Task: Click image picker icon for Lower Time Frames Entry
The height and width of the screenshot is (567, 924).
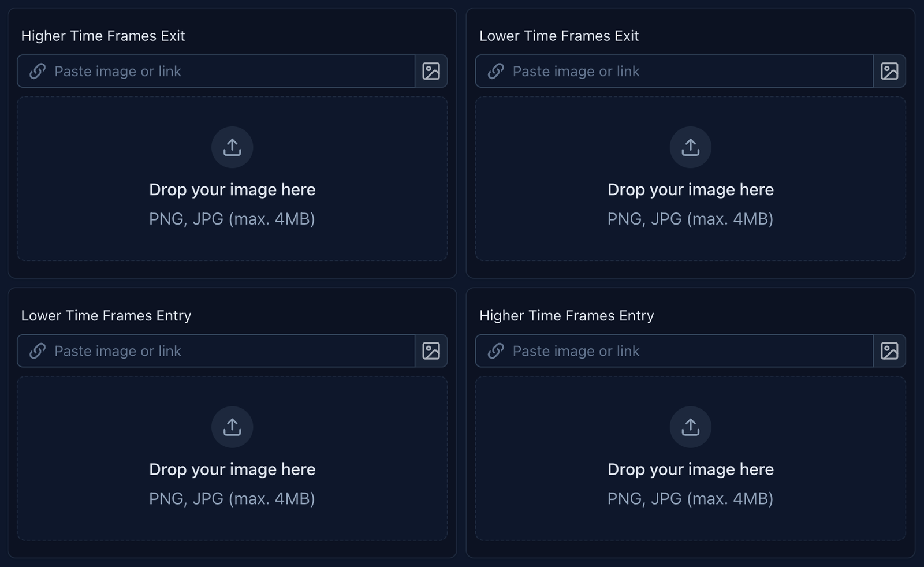Action: point(431,351)
